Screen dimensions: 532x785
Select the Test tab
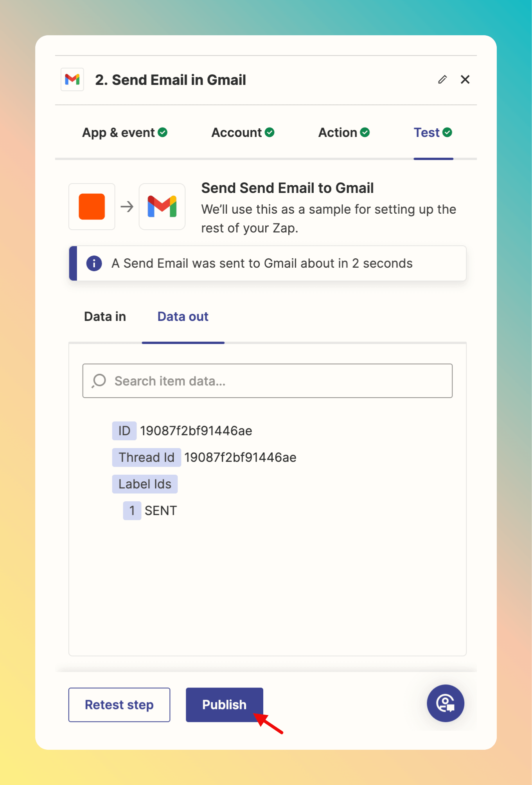click(x=433, y=133)
